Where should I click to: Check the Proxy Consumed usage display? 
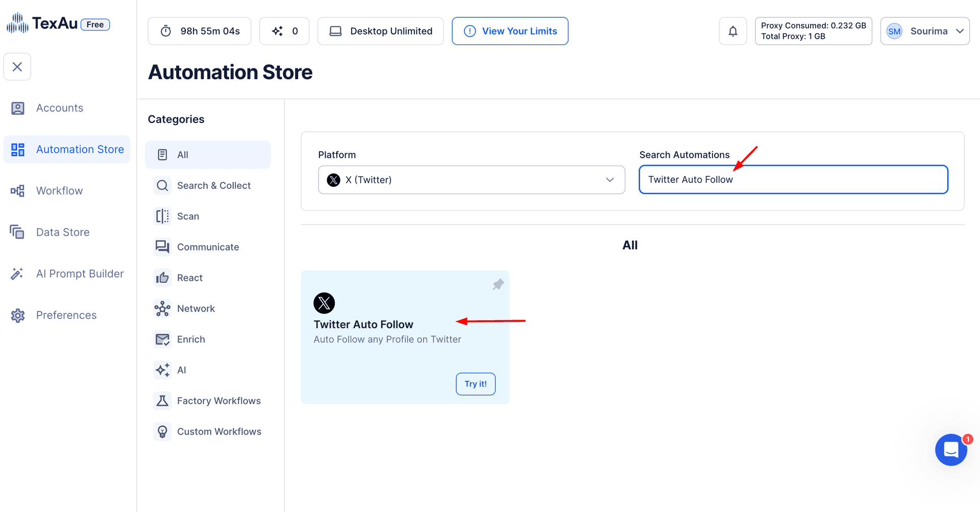pos(814,31)
